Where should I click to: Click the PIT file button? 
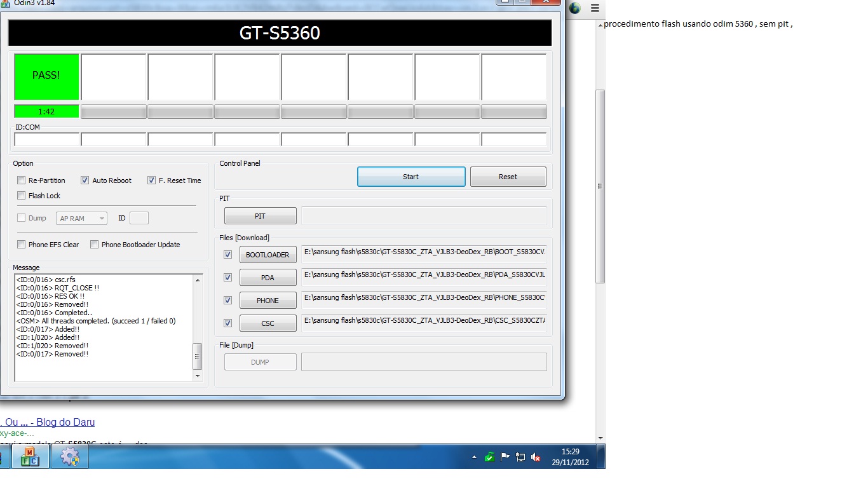(x=260, y=216)
